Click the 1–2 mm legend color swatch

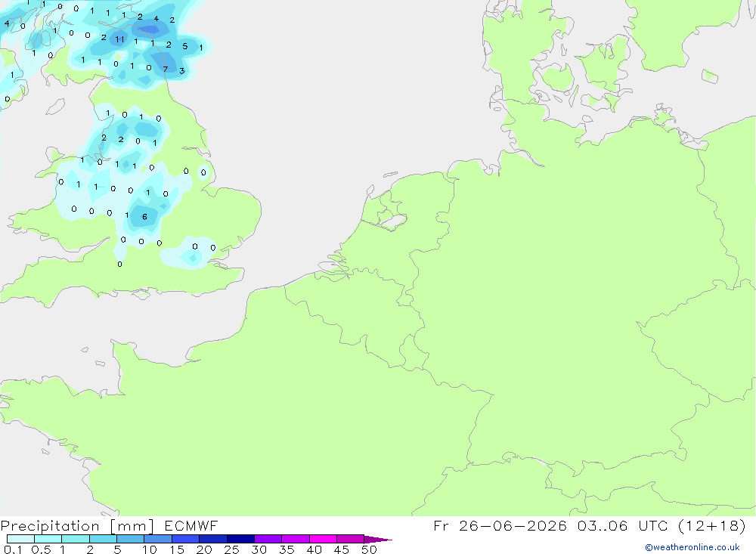click(x=76, y=539)
